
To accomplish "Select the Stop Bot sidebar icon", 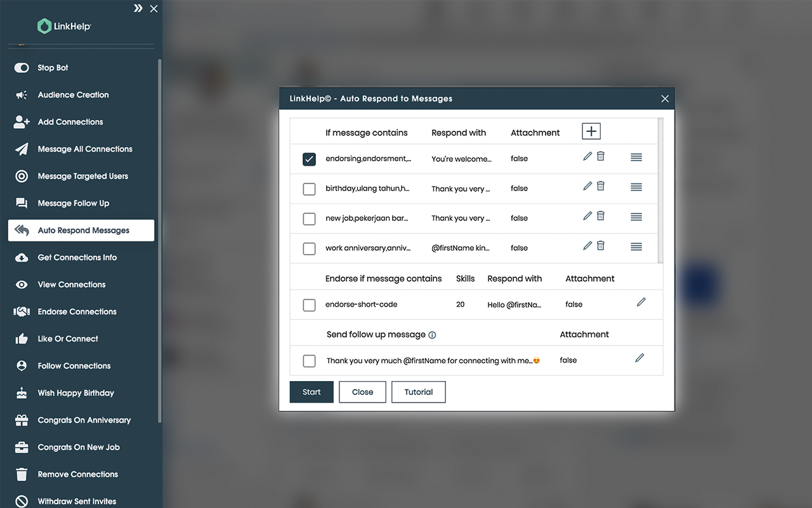I will click(x=21, y=67).
